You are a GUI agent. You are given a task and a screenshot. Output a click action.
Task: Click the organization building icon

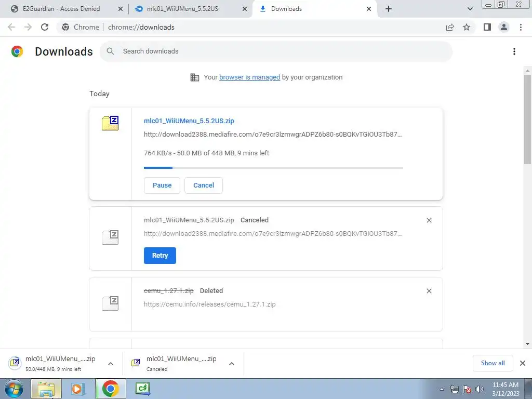195,77
